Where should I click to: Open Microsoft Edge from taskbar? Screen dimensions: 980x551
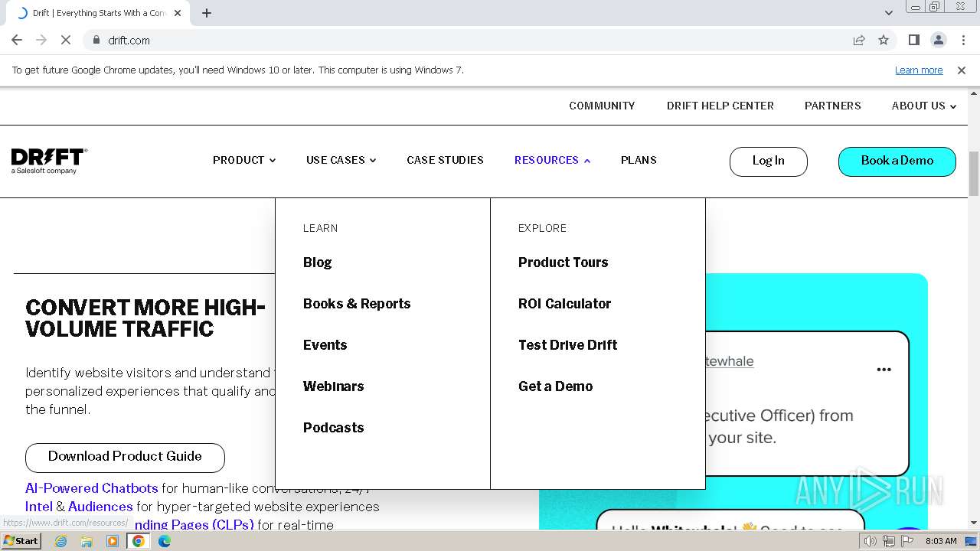[x=165, y=541]
